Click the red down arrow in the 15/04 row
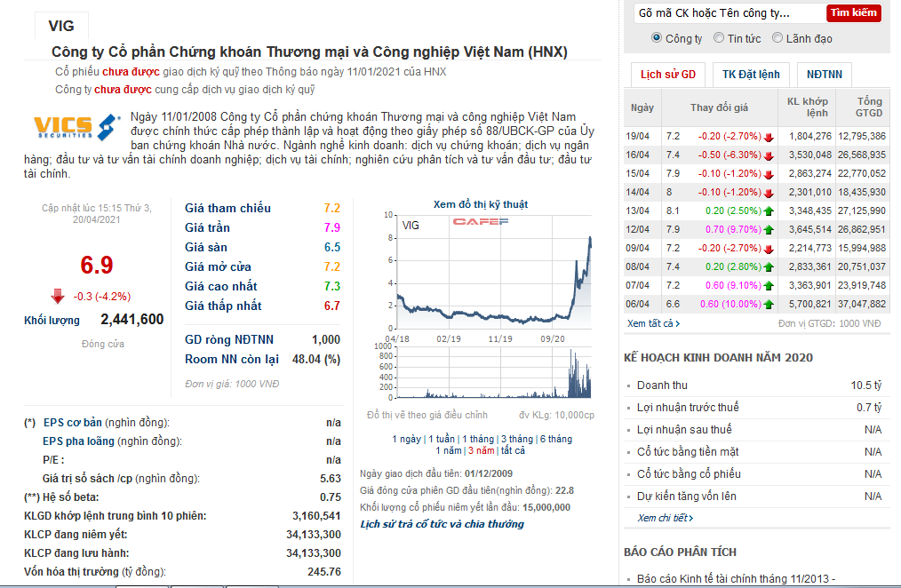Screen dimensions: 901x588 pyautogui.click(x=769, y=174)
